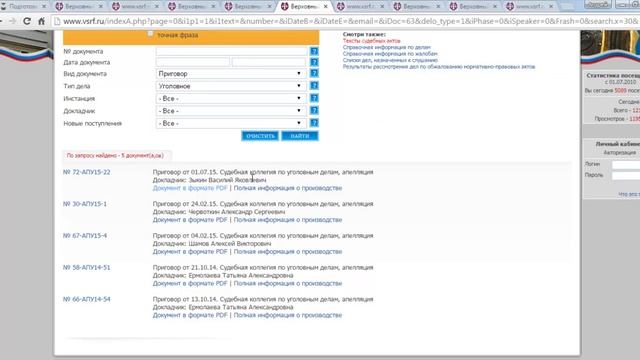Open case № 58-АПУ14-51
This screenshot has width=640, height=360.
tap(87, 267)
